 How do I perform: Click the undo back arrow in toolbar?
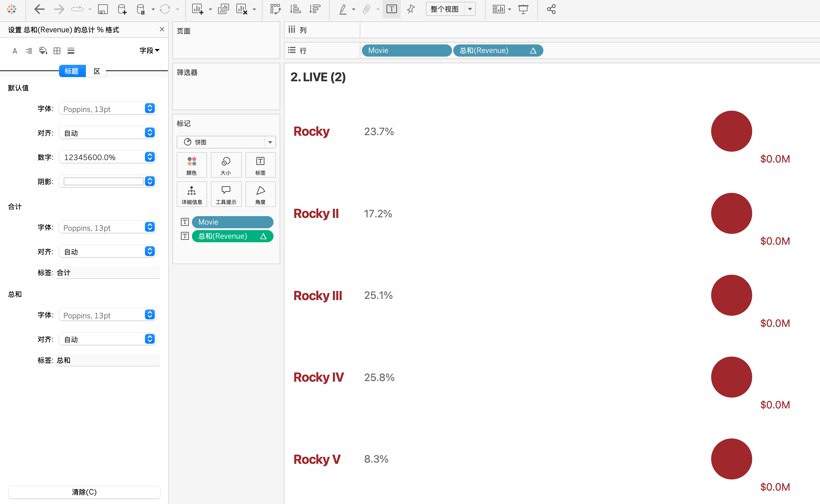point(39,9)
